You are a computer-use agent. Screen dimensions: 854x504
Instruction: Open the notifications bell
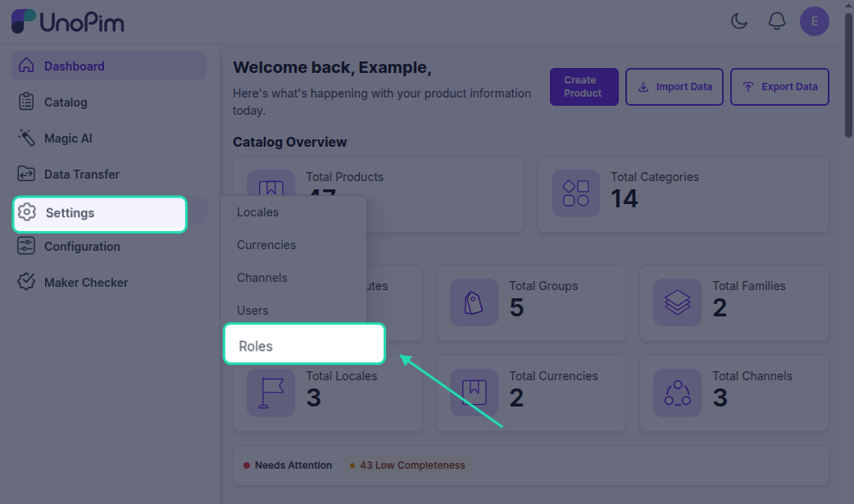[777, 21]
